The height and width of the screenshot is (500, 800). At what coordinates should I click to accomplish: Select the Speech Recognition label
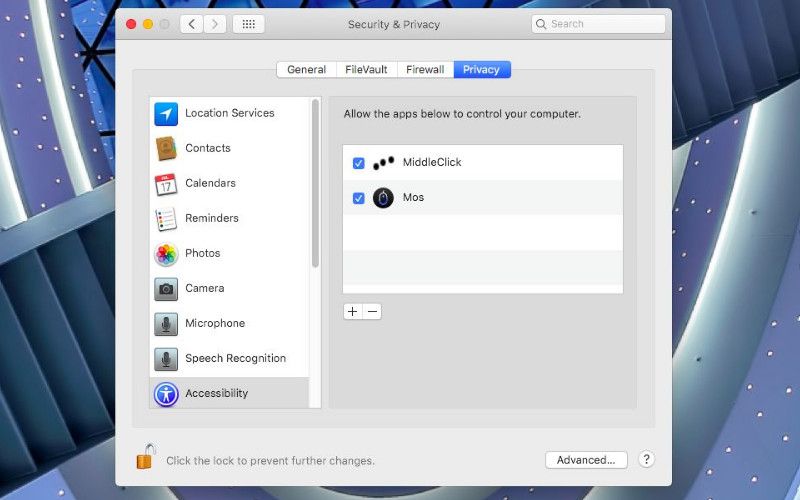(x=235, y=358)
